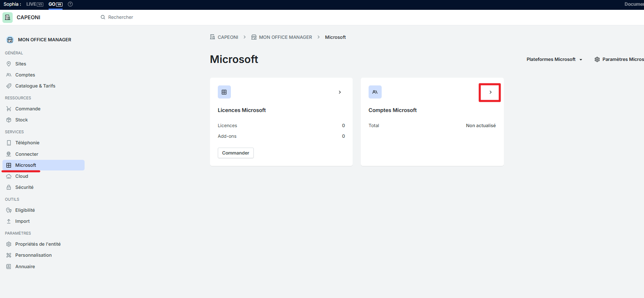Screen dimensions: 644x298
Task: Open Licences Microsoft via its chevron arrow
Action: [340, 92]
